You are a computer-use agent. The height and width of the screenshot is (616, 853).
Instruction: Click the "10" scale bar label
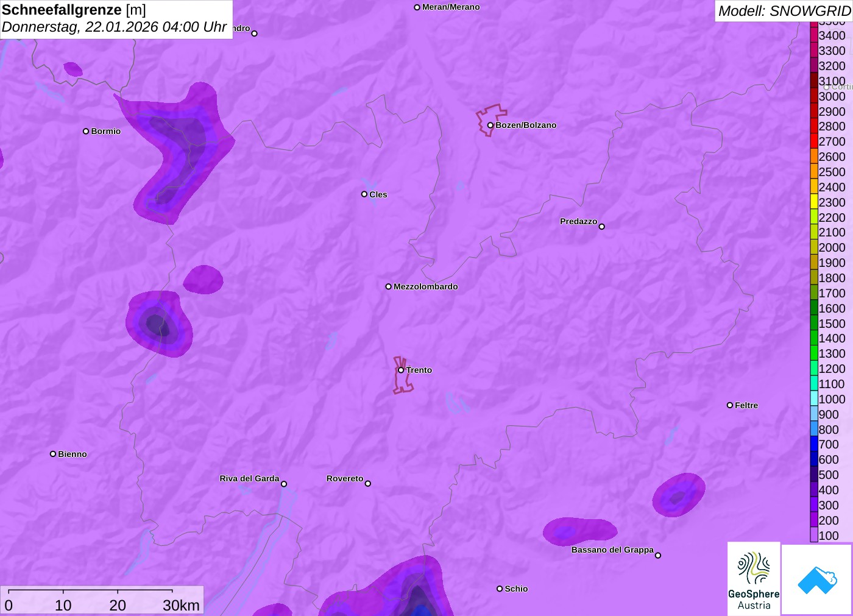[63, 605]
